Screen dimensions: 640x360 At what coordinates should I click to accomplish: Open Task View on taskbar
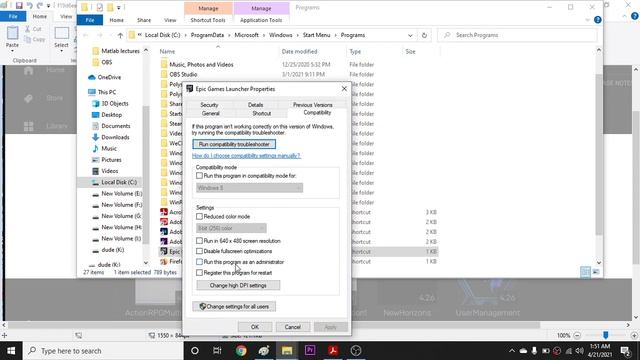point(217,351)
